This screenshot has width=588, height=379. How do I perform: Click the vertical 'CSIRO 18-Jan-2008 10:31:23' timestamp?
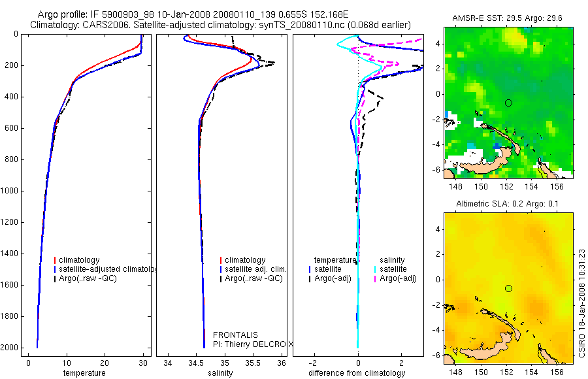pos(581,303)
